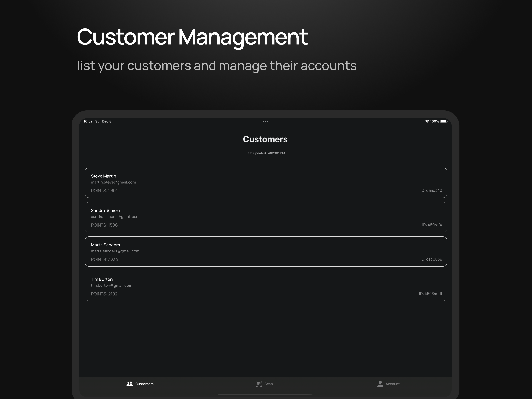Select the Account person icon
The width and height of the screenshot is (532, 399).
[380, 384]
